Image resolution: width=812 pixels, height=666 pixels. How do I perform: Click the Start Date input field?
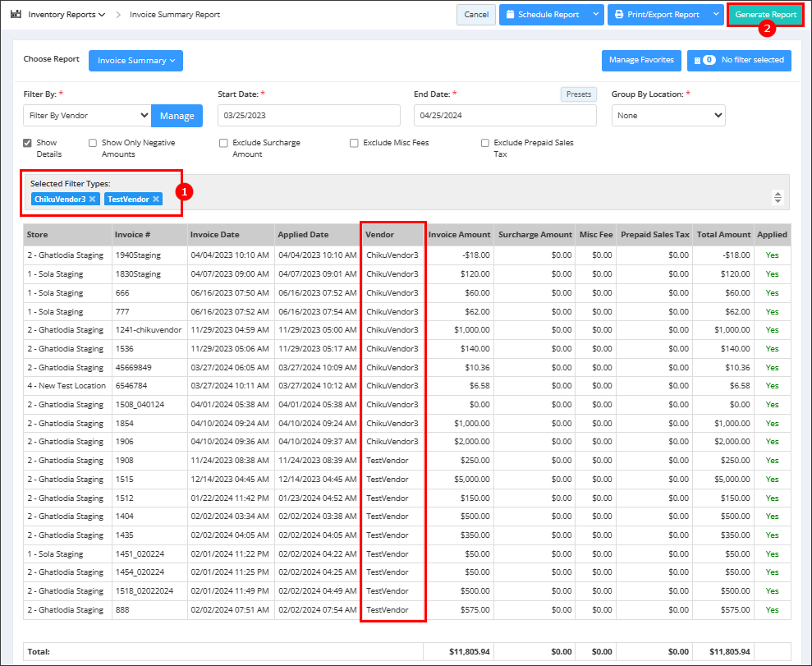tap(309, 116)
